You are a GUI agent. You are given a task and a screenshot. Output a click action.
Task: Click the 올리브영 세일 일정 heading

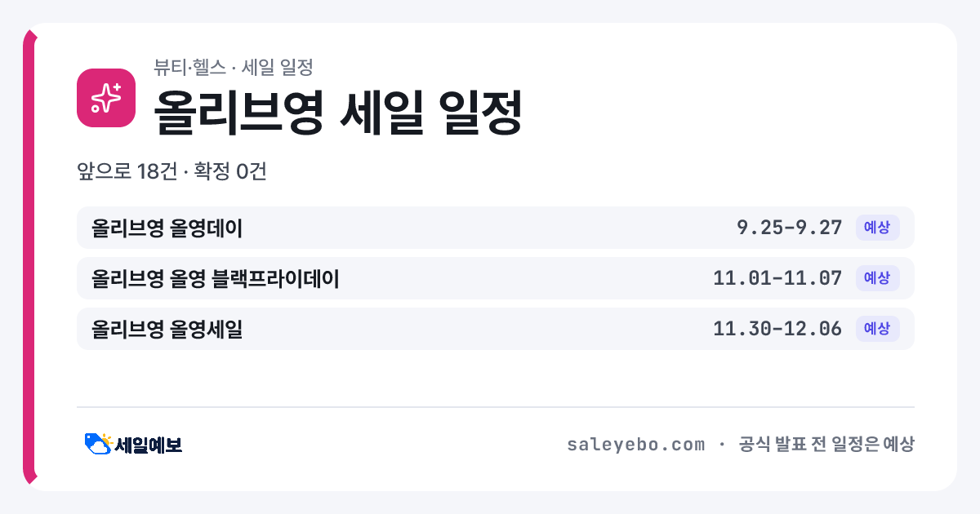coord(337,113)
